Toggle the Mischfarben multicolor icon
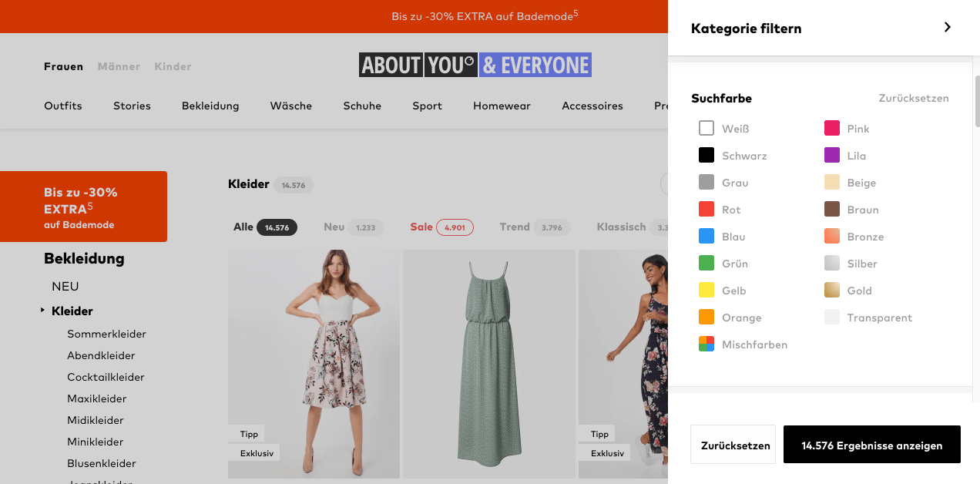980x484 pixels. 706,345
